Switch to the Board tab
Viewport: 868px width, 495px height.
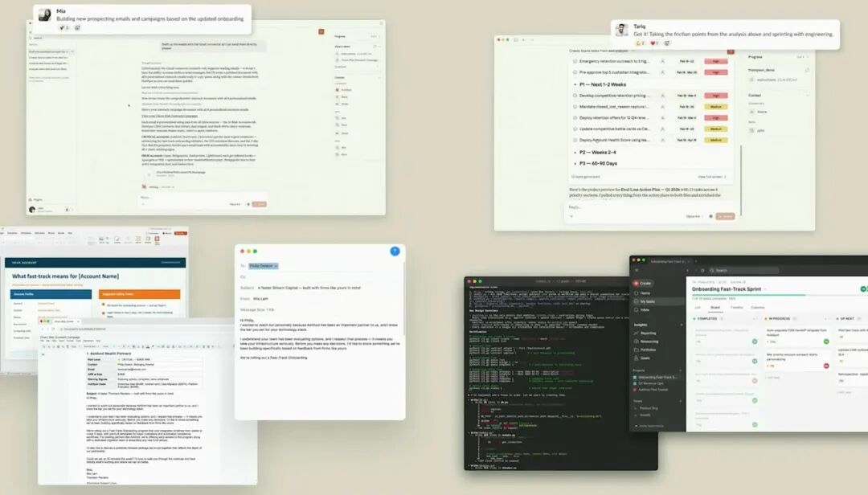coord(714,307)
